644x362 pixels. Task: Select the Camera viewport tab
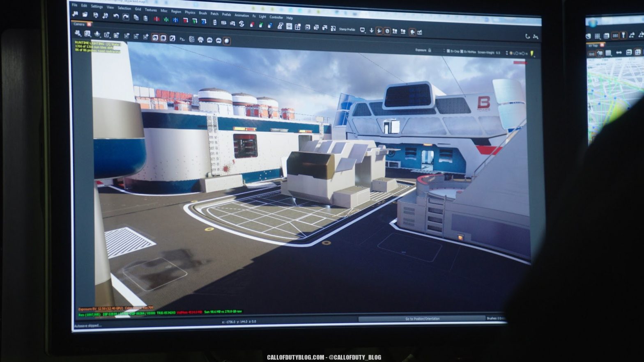79,24
